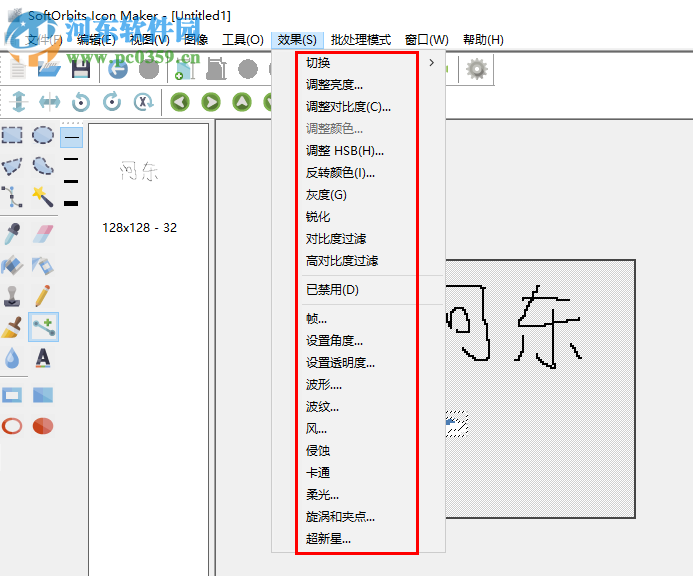Screen dimensions: 693x576
Task: Select the text A tool
Action: tap(43, 358)
